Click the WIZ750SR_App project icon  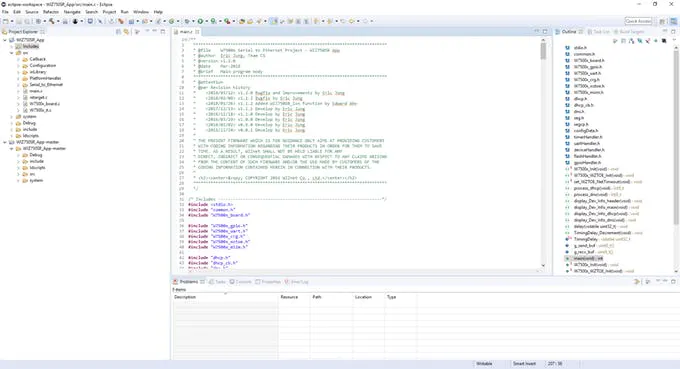12,40
